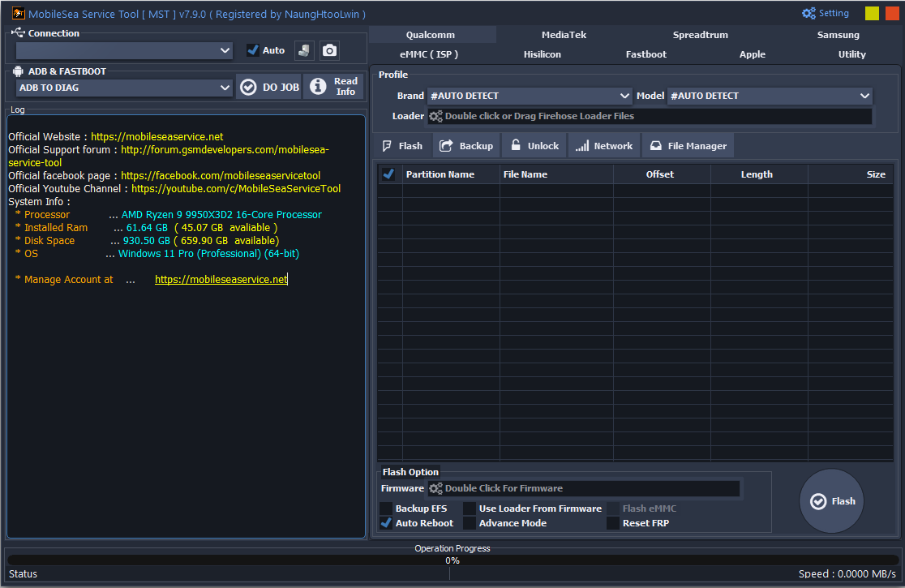Click the Firmware gear icon
The height and width of the screenshot is (588, 905).
click(435, 489)
